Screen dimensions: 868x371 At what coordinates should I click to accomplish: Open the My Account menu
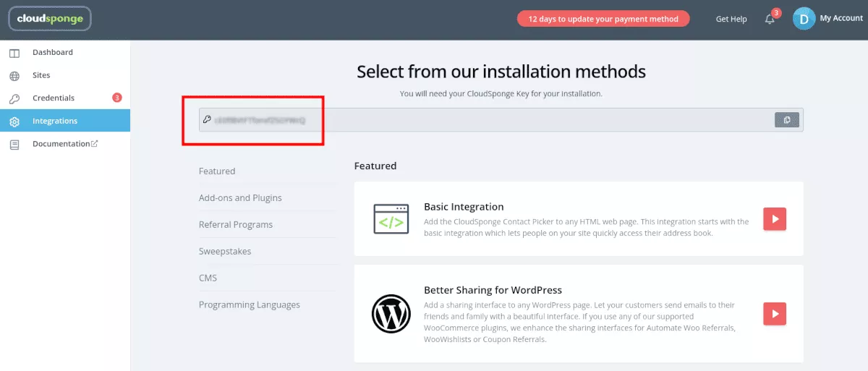tap(841, 19)
